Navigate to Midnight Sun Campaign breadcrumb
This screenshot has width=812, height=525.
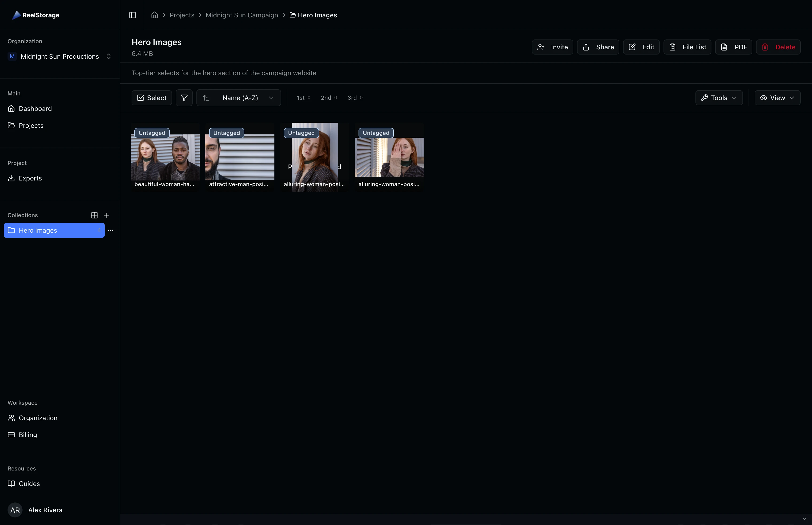pos(242,15)
